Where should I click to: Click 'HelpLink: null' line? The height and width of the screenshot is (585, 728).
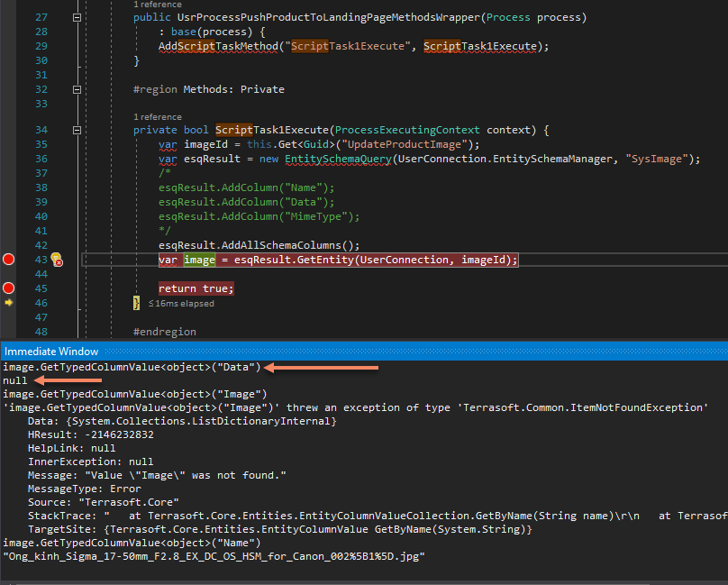click(71, 448)
